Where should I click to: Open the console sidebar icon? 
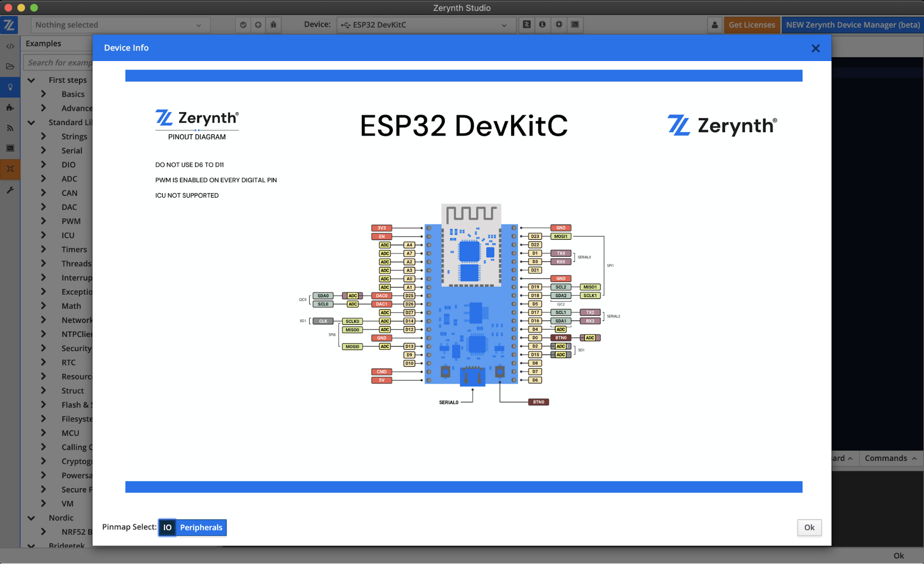10,148
